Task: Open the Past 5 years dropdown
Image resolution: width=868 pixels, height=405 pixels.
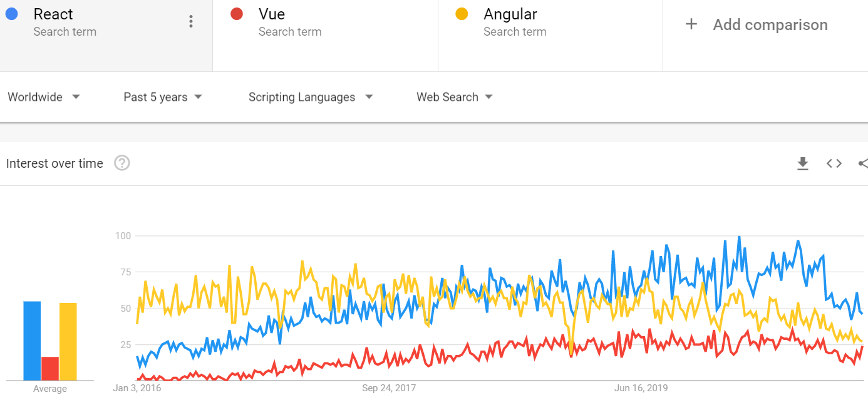Action: coord(163,97)
